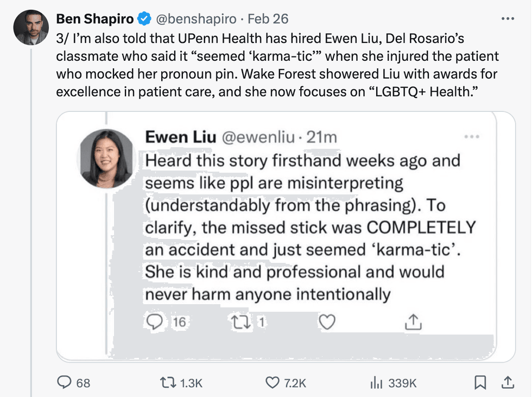This screenshot has width=532, height=397.
Task: View tweet analytics showing 339K views
Action: coord(374,383)
